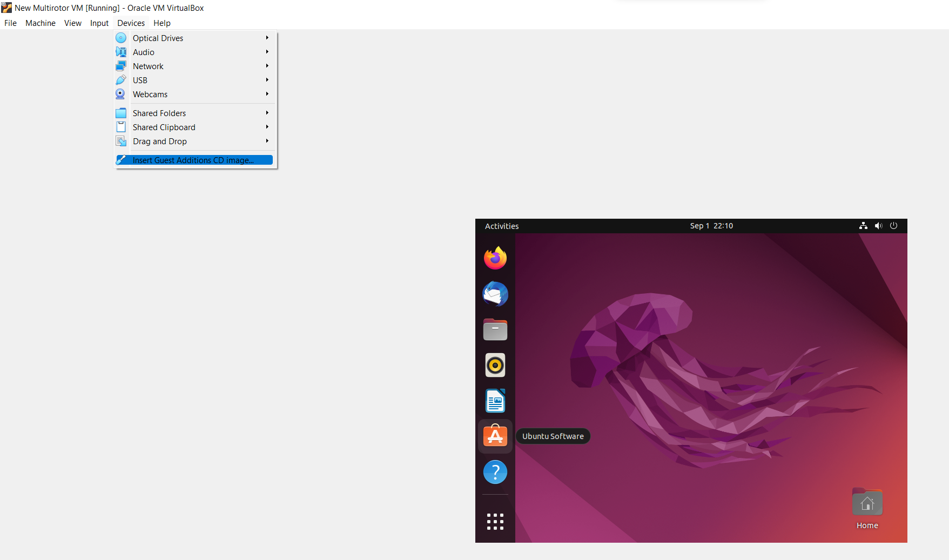Choose the USB menu entry
This screenshot has width=949, height=560.
194,80
